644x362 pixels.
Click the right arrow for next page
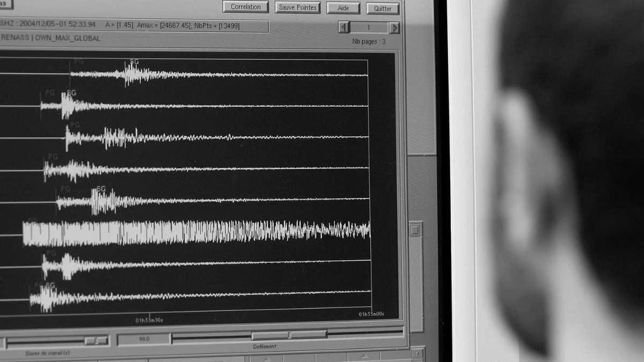395,27
